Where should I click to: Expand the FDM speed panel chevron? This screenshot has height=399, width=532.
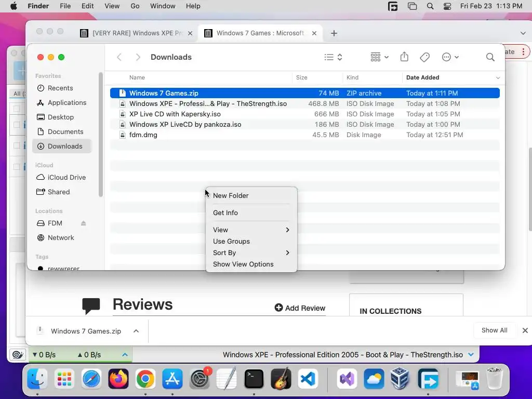tap(125, 355)
